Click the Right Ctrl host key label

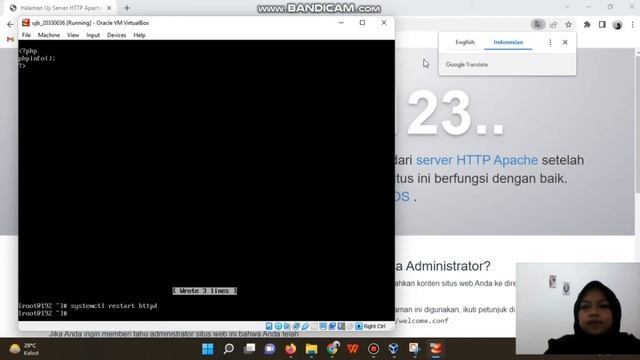[374, 326]
